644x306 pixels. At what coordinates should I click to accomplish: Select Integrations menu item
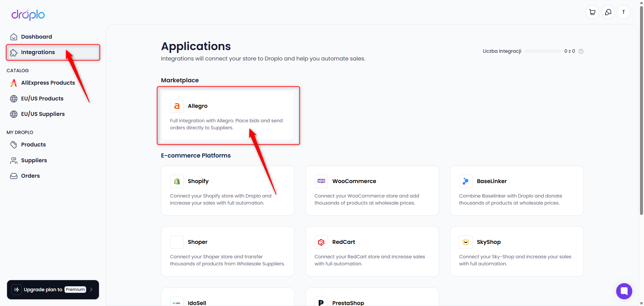tap(38, 52)
